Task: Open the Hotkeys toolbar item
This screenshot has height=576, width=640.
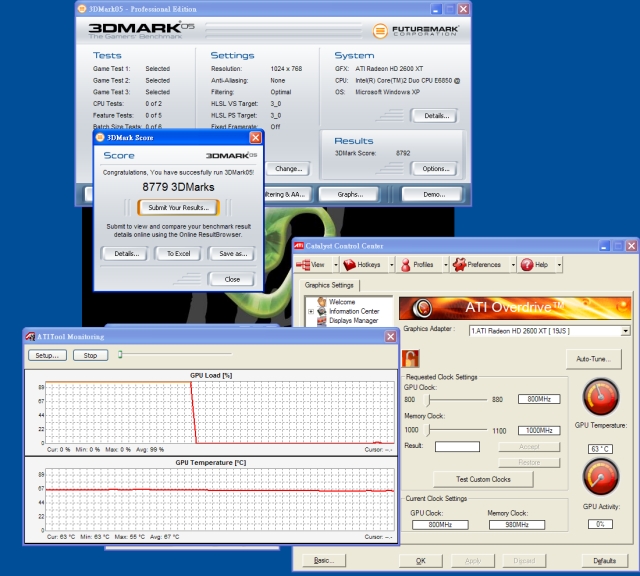Action: pos(363,265)
